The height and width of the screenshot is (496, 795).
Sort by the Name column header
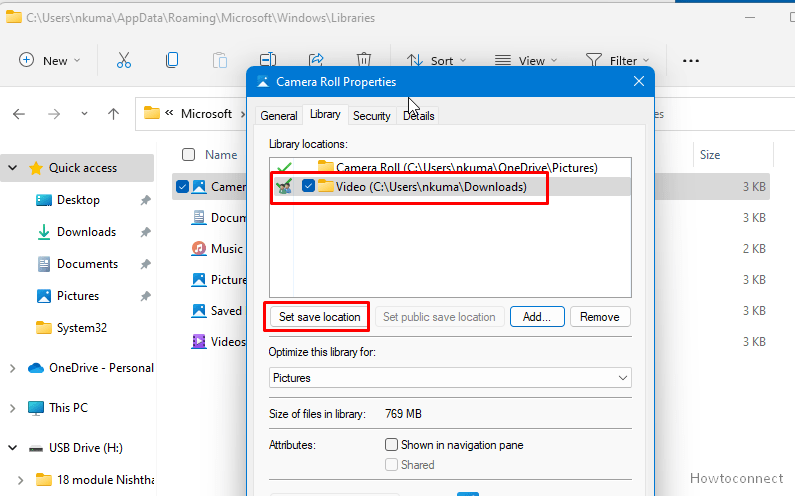pos(221,155)
